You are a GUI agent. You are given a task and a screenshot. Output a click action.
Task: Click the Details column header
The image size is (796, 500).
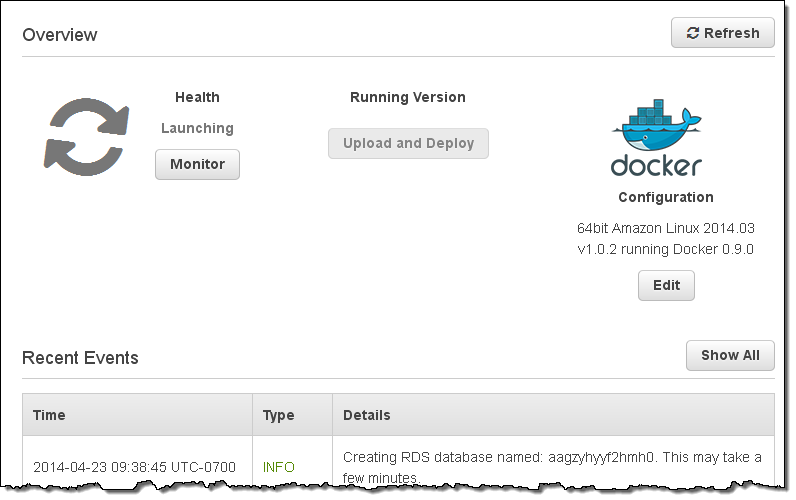(553, 415)
